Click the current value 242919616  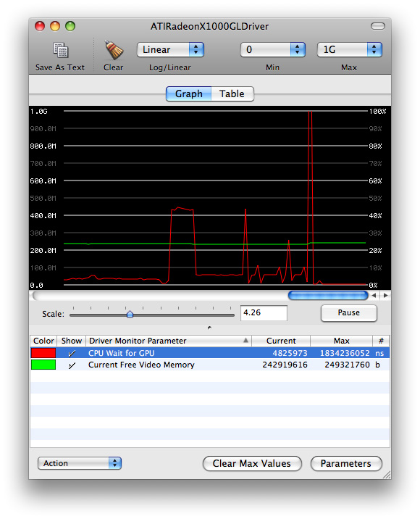285,365
